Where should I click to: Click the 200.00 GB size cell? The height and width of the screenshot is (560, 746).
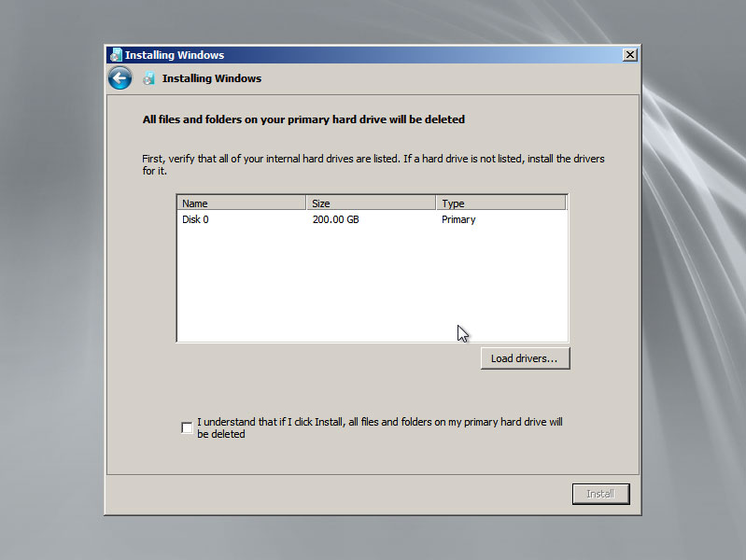pos(336,219)
